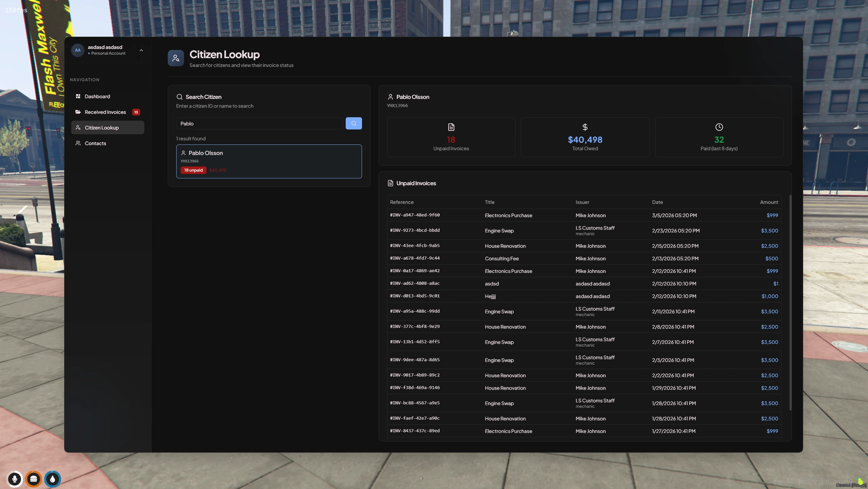Click the Dashboard grid icon in sidebar
Image resolution: width=868 pixels, height=489 pixels.
[78, 96]
